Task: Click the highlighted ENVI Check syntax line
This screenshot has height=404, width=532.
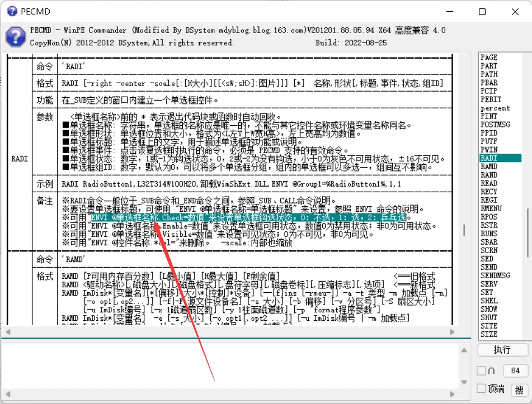Action: click(248, 217)
